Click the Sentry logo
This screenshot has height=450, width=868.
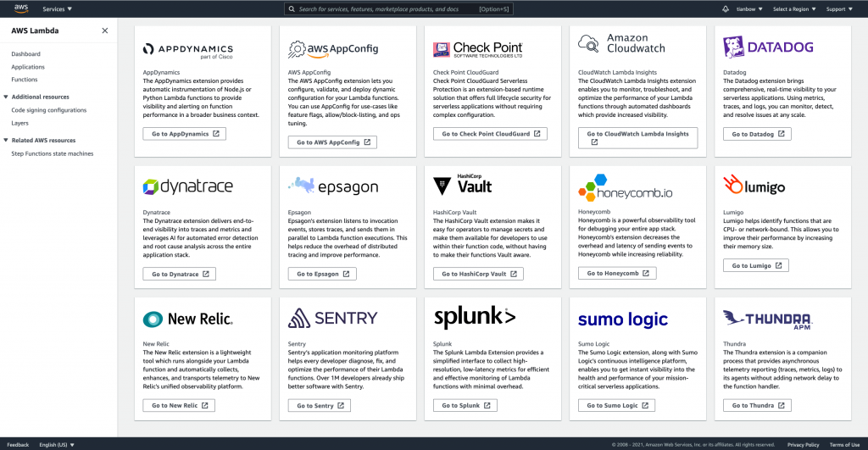(x=332, y=319)
